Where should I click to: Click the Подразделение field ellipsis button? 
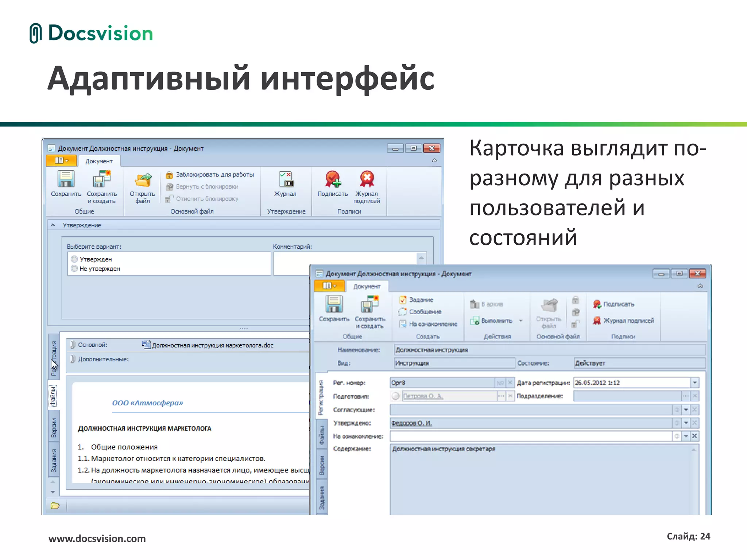pyautogui.click(x=686, y=396)
